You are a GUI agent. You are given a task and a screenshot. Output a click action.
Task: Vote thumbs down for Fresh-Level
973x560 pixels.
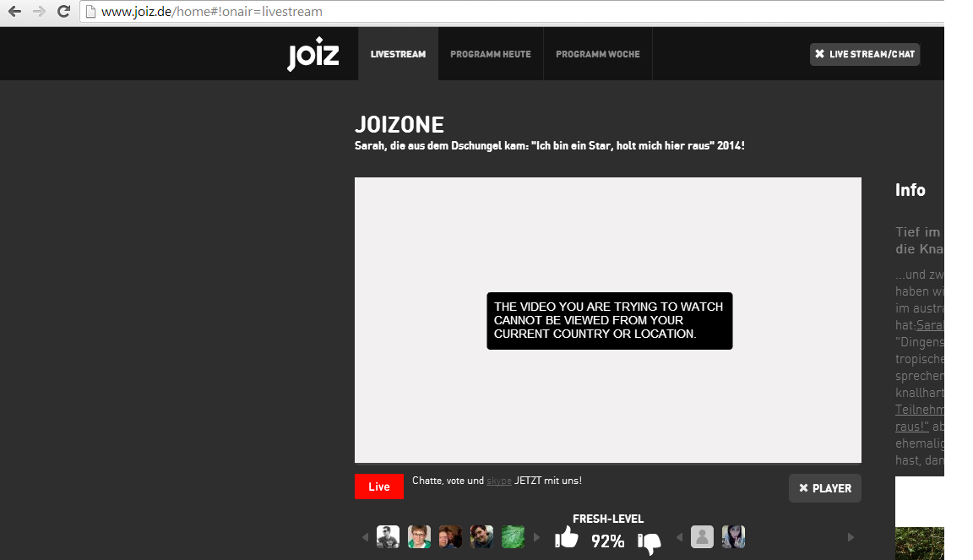pyautogui.click(x=649, y=542)
